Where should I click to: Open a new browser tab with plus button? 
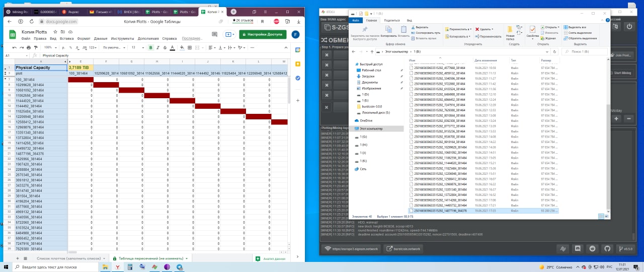[x=233, y=12]
